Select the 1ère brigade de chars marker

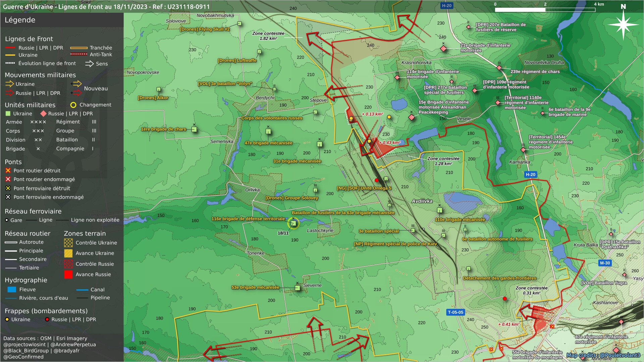(x=194, y=129)
